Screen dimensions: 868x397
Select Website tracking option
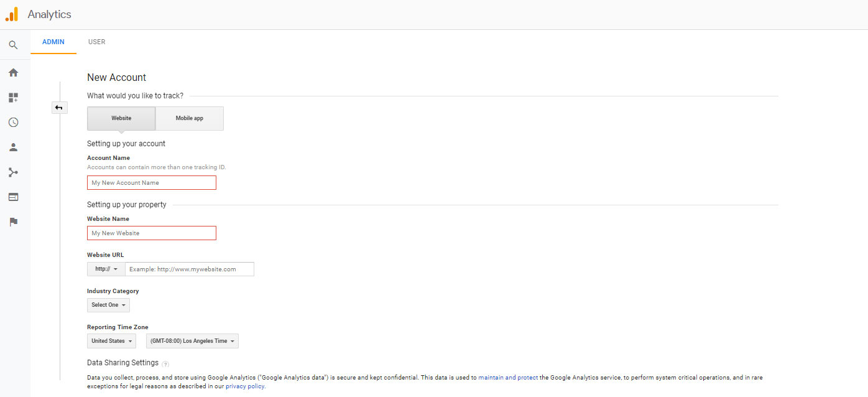[x=121, y=118]
